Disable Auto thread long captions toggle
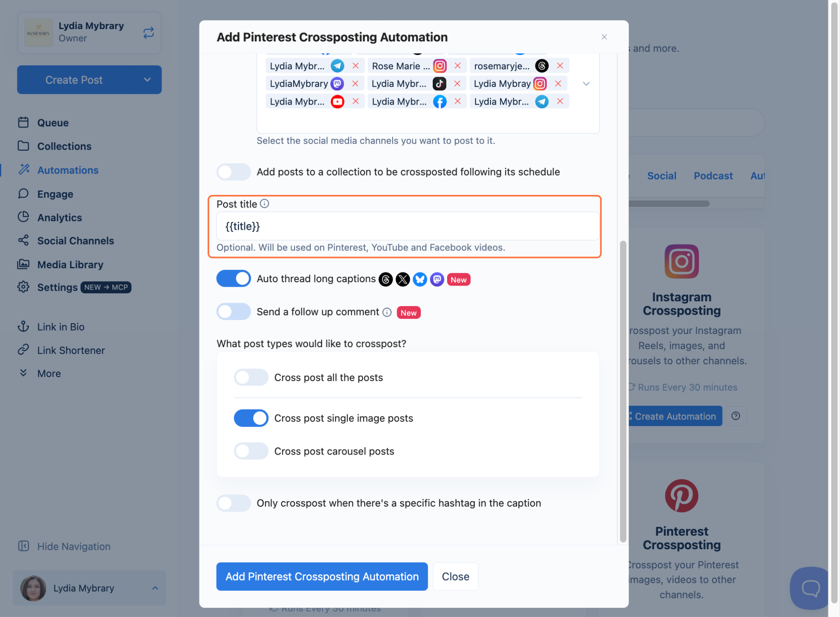The height and width of the screenshot is (617, 840). click(234, 279)
